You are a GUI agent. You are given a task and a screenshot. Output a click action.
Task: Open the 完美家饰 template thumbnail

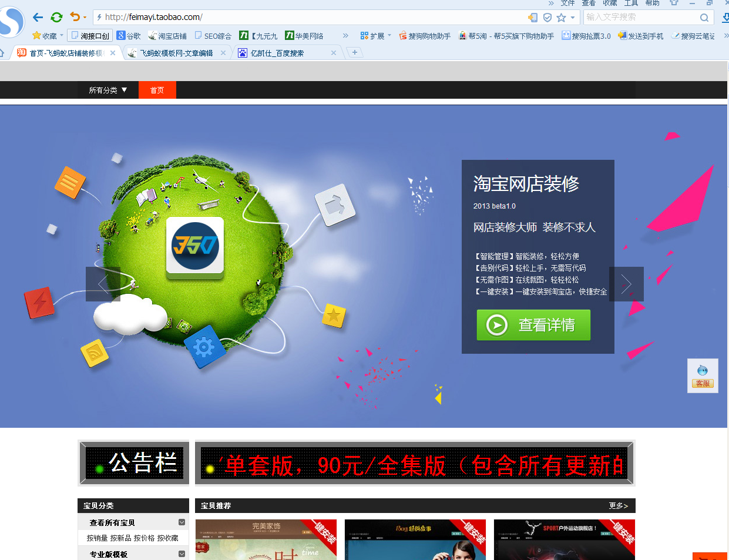pos(266,539)
